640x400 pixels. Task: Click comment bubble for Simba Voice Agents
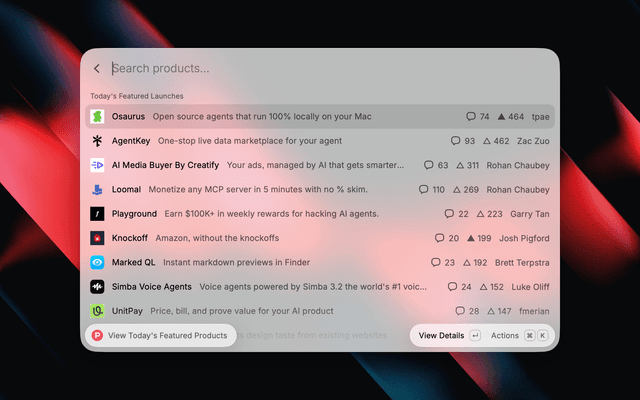point(452,287)
